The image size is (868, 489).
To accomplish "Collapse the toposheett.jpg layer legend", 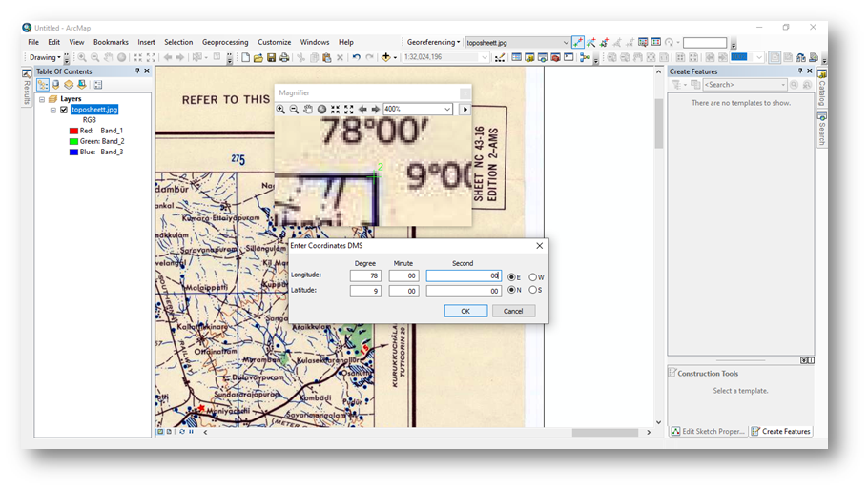I will point(53,110).
